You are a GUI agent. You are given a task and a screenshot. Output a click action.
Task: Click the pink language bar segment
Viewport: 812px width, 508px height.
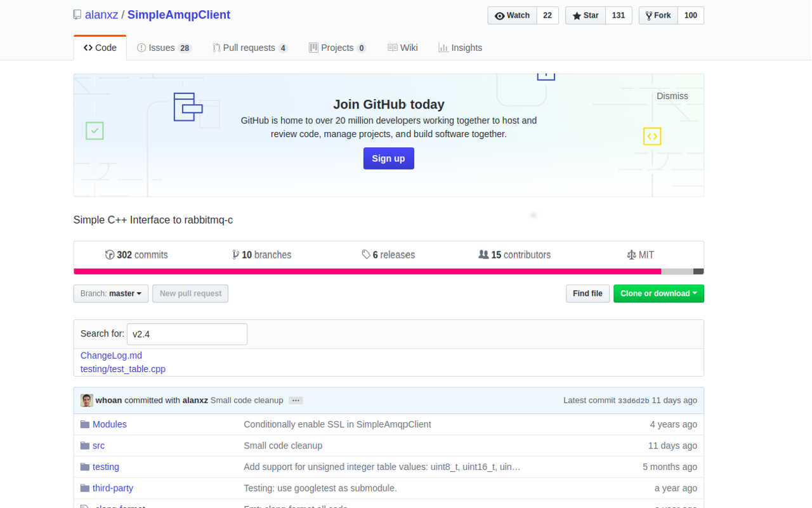(x=367, y=271)
